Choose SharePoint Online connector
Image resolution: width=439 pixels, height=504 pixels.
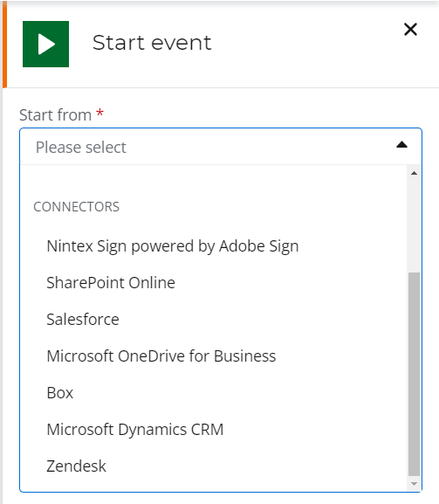pos(111,283)
